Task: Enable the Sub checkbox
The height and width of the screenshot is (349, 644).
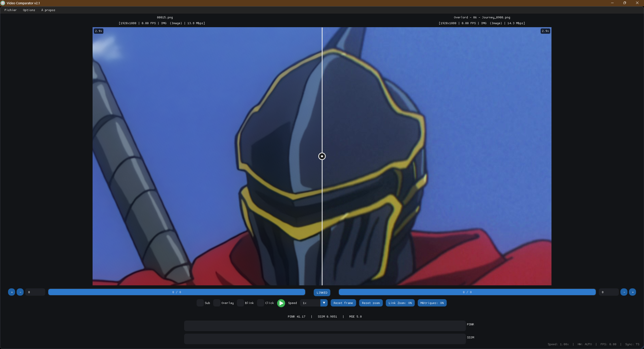Action: [200, 303]
